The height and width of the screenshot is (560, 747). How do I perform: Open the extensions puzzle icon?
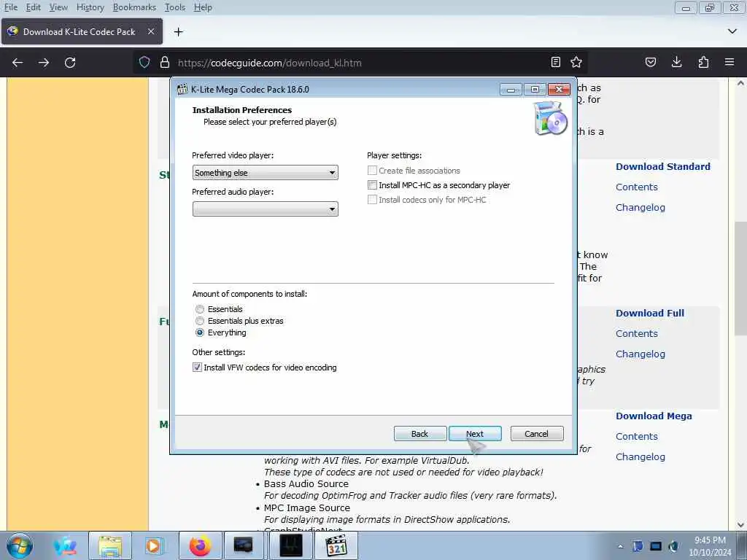(x=703, y=62)
